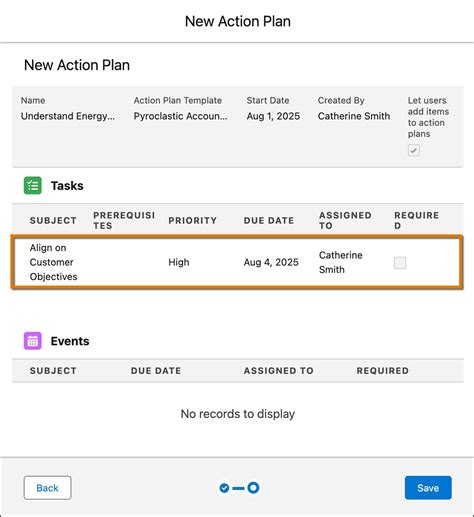474x517 pixels.
Task: Click the Priority column header
Action: (x=193, y=220)
